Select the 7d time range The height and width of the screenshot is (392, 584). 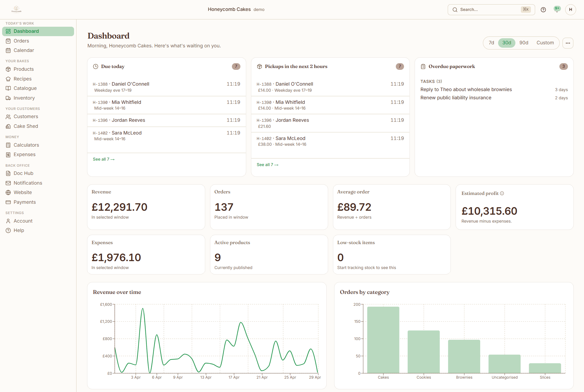pyautogui.click(x=491, y=43)
